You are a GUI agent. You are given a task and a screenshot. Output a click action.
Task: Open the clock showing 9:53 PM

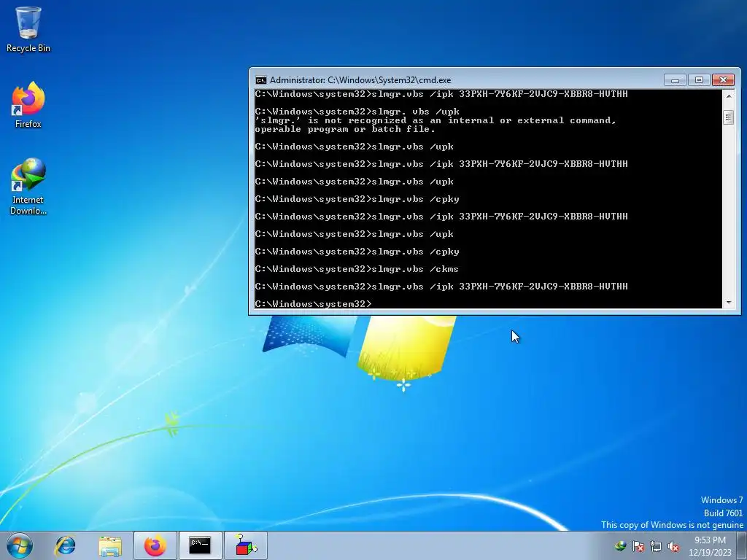click(710, 546)
